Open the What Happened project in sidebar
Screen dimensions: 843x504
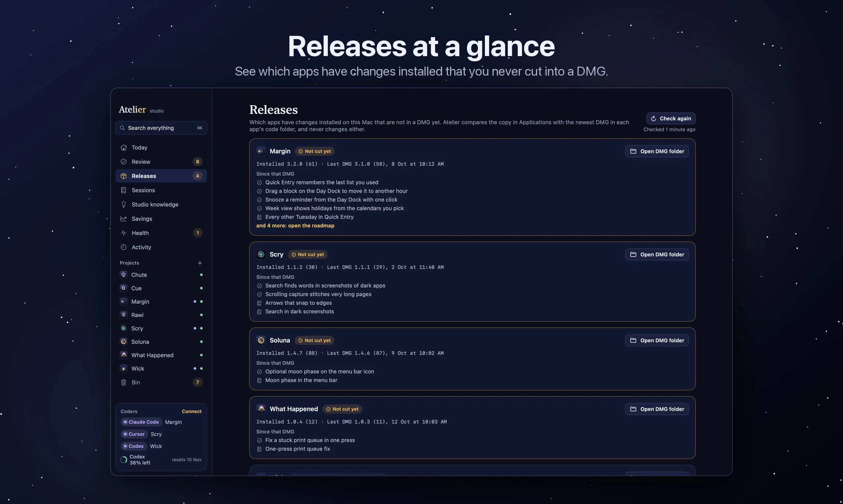(161, 355)
